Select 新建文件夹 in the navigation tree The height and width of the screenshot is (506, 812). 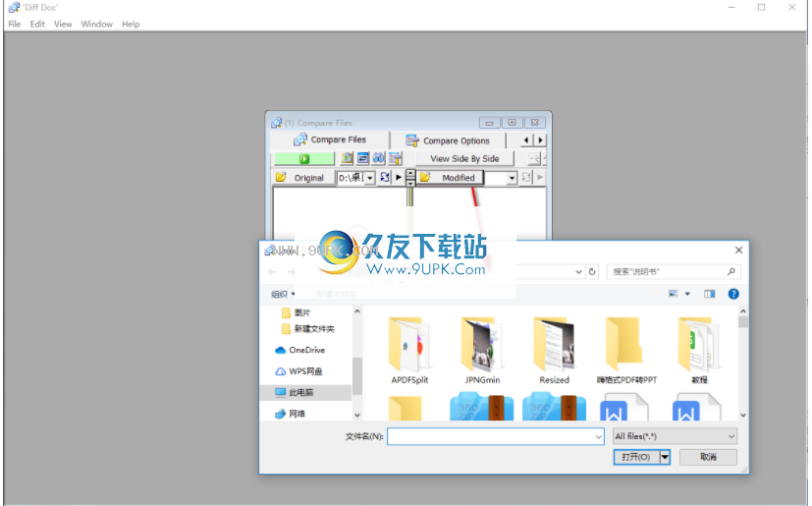click(308, 329)
